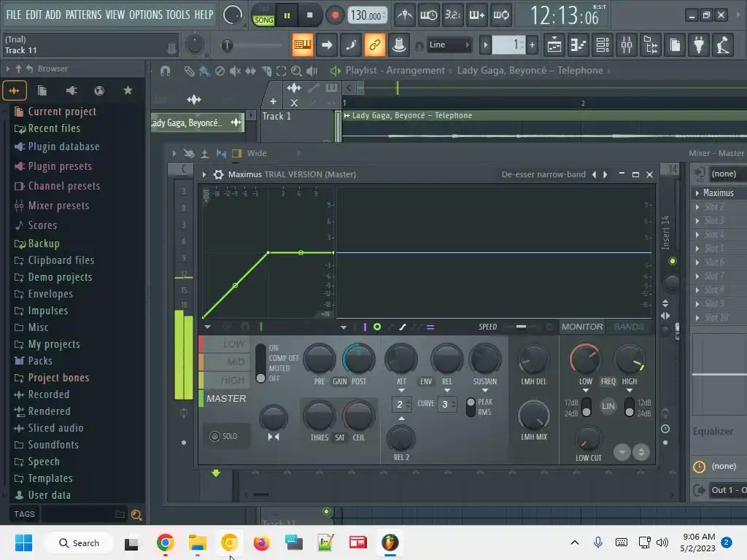The width and height of the screenshot is (747, 560).
Task: Open the HELP menu
Action: (x=204, y=15)
